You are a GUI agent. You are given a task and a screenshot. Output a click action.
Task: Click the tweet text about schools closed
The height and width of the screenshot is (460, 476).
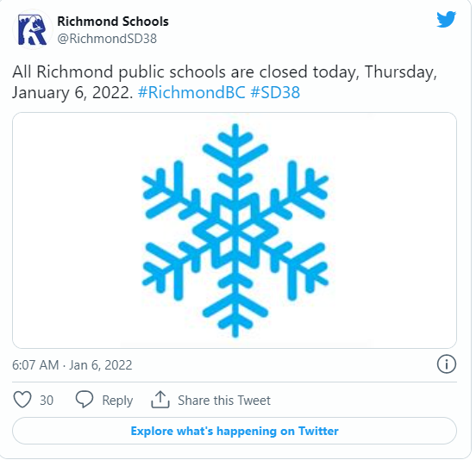pyautogui.click(x=225, y=82)
